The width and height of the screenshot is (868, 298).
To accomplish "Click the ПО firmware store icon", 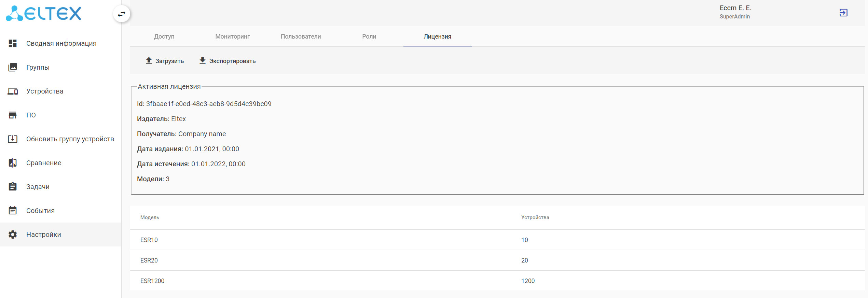I will point(13,115).
